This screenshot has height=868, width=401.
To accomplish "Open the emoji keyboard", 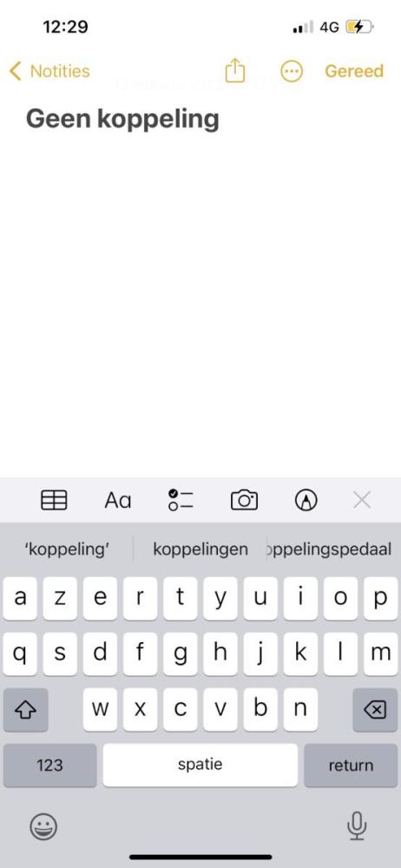I will pos(43,827).
